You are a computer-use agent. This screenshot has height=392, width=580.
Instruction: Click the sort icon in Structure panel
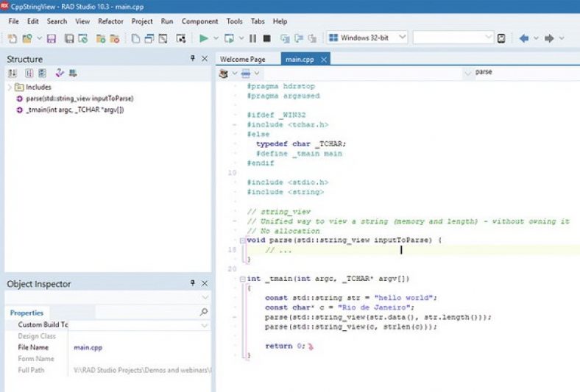coord(13,74)
